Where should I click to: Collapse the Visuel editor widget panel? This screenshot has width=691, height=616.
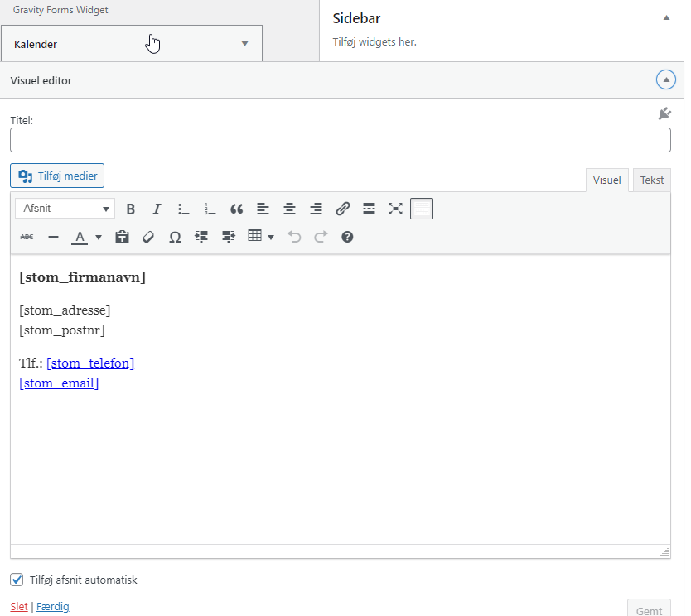pyautogui.click(x=665, y=80)
